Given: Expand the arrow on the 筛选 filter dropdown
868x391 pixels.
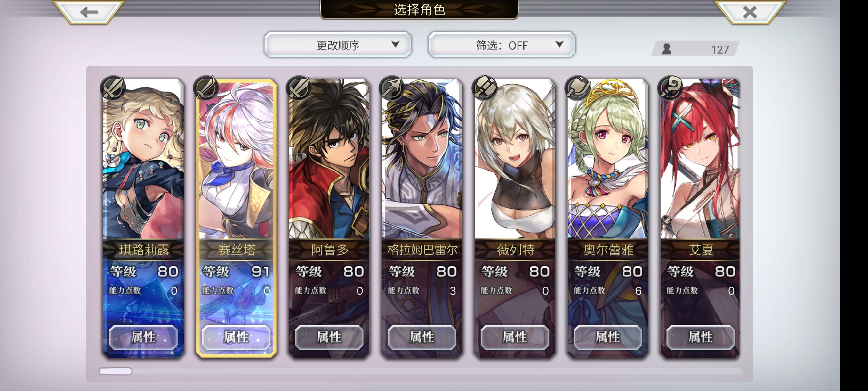Looking at the screenshot, I should tap(559, 44).
